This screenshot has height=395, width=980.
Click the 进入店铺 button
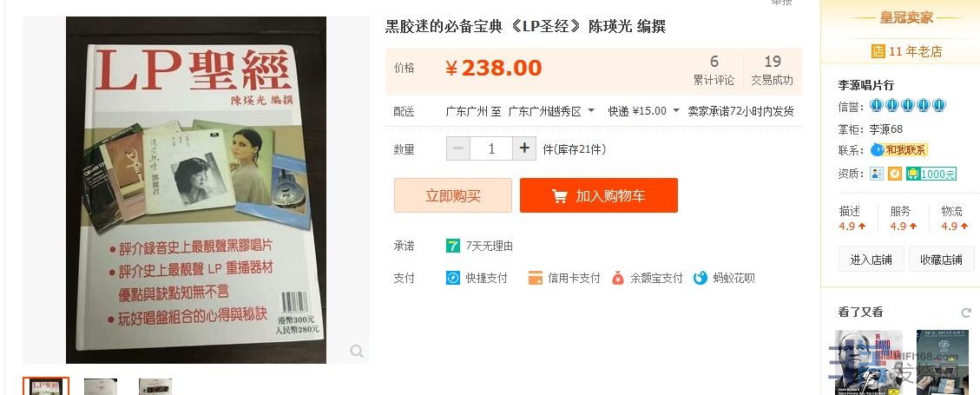[871, 260]
